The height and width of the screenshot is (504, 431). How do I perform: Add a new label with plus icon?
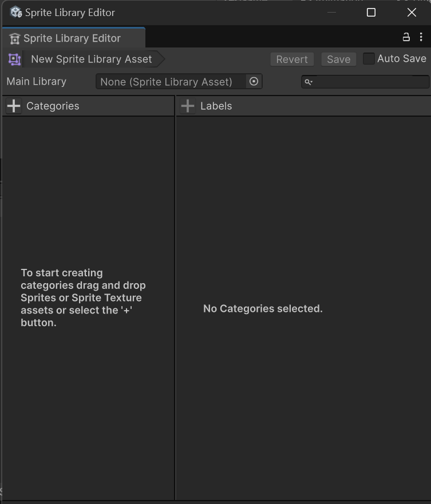(188, 106)
